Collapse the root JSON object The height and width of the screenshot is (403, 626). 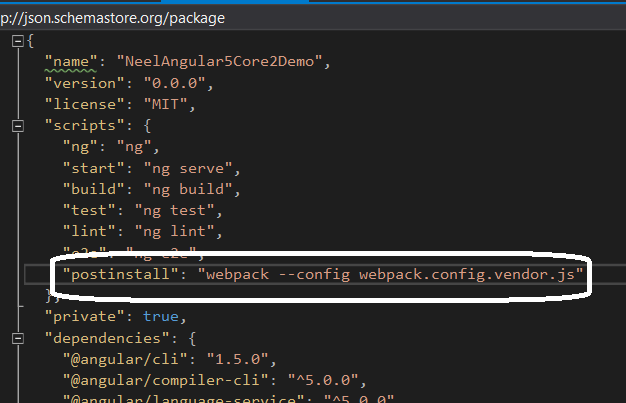[18, 41]
